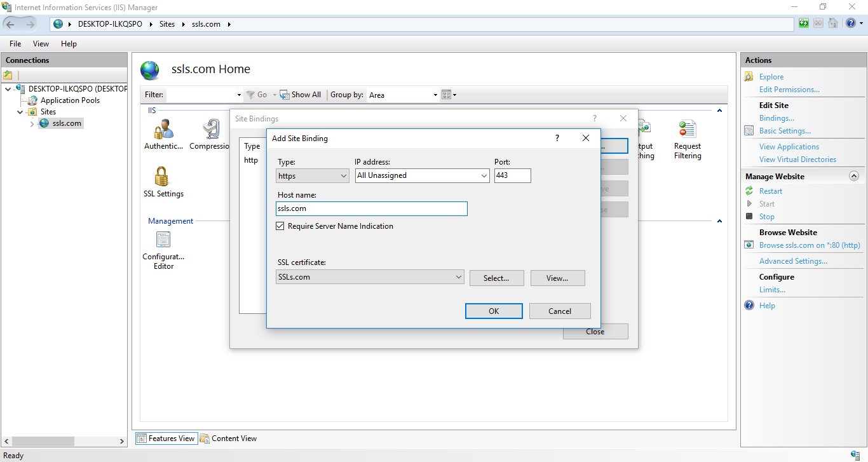Click the Home toolbar icon
The width and height of the screenshot is (868, 462).
coord(832,24)
